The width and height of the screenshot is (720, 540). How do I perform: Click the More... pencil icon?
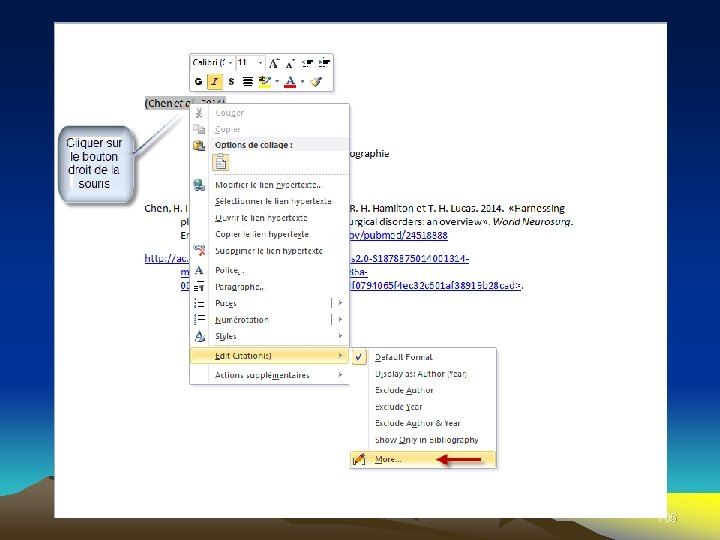(359, 459)
